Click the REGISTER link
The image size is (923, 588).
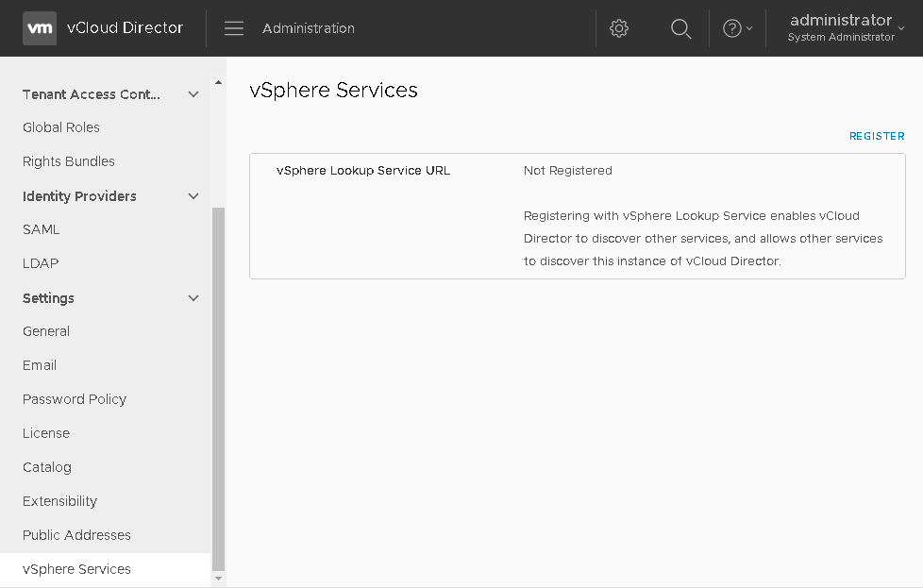click(876, 136)
